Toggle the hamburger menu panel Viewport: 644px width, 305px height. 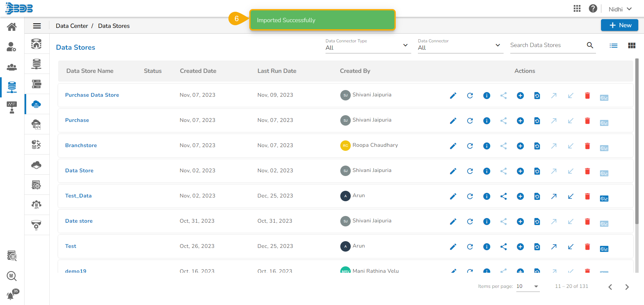[x=37, y=26]
